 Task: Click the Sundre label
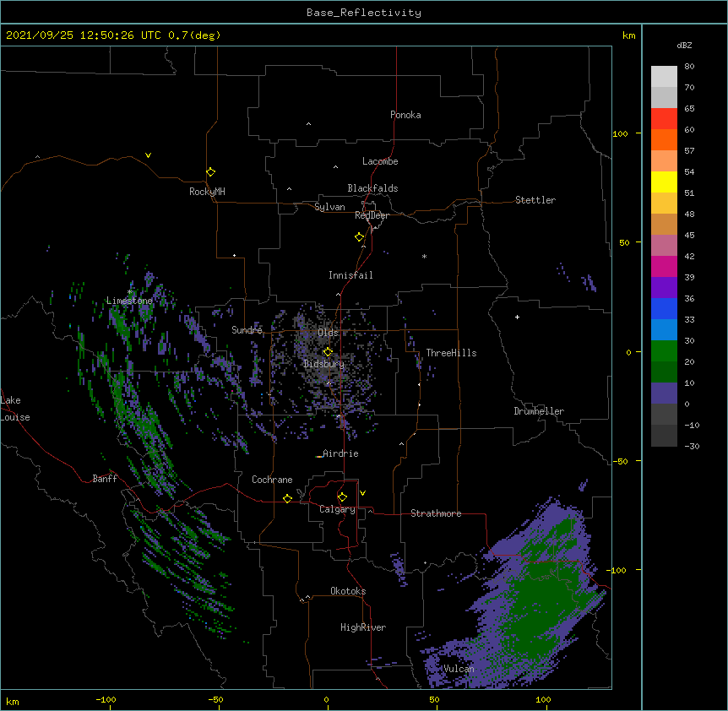click(x=247, y=330)
